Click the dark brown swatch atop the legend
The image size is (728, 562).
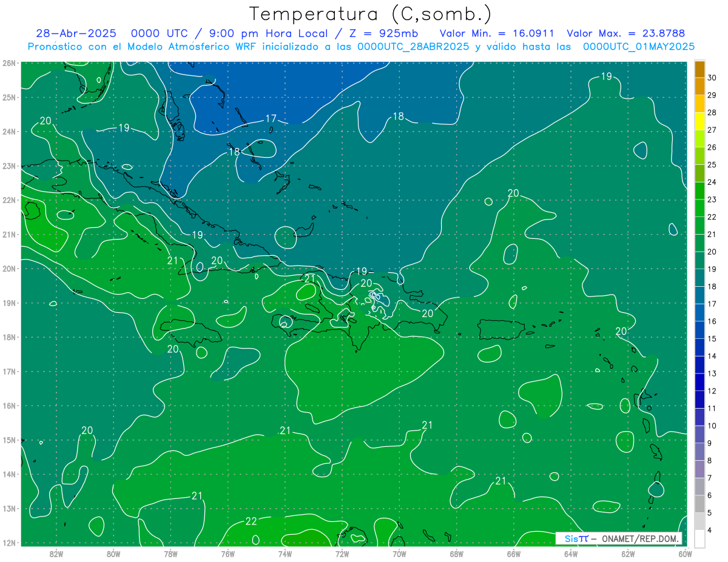(x=699, y=69)
